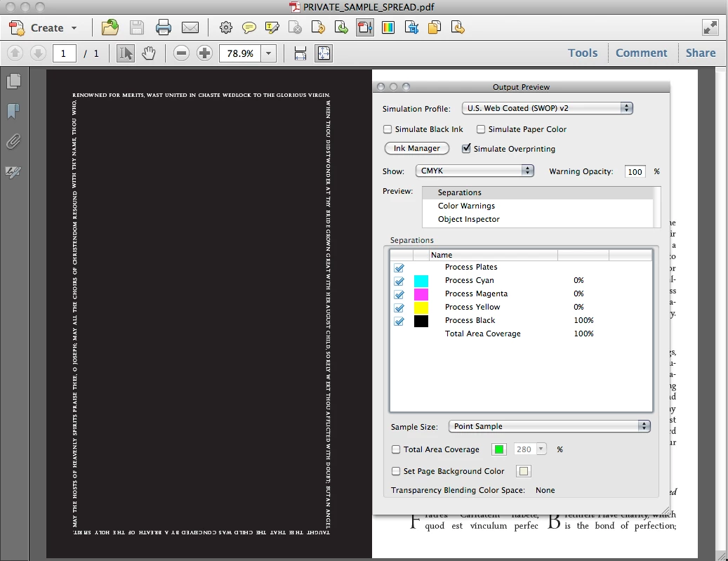Viewport: 728px width, 561px height.
Task: Click the rotate page icon
Action: (x=318, y=28)
